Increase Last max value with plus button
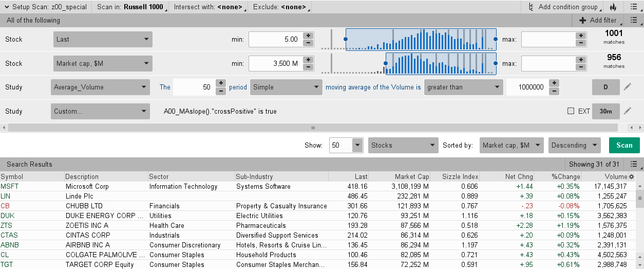Viewport: 644px width, 269px height. (x=581, y=35)
